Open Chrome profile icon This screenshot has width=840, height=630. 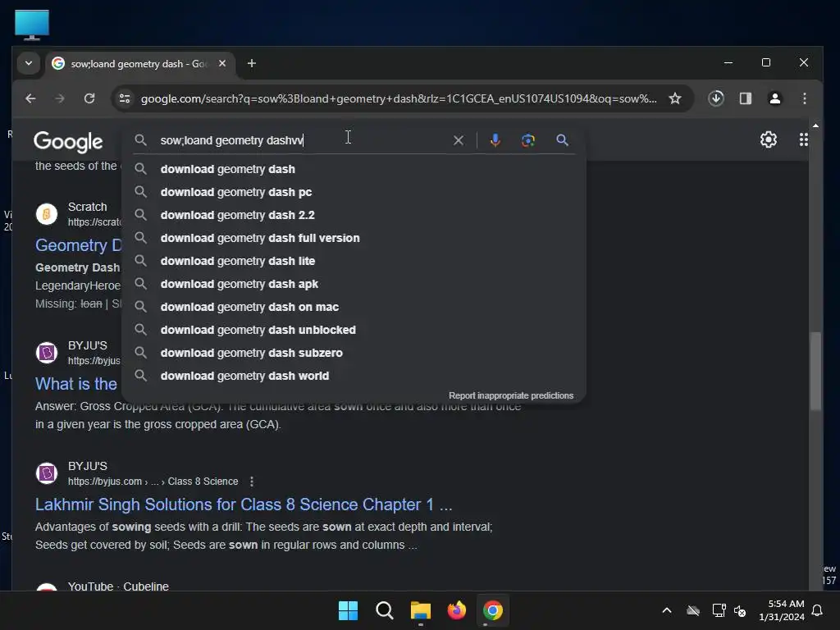[x=774, y=98]
